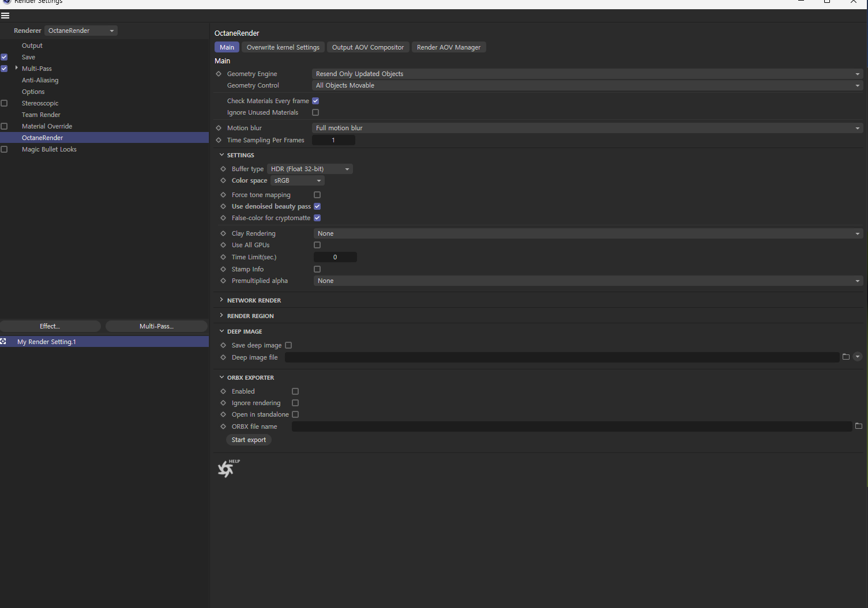
Task: Toggle the Save checkbox in the left list
Action: pyautogui.click(x=4, y=57)
